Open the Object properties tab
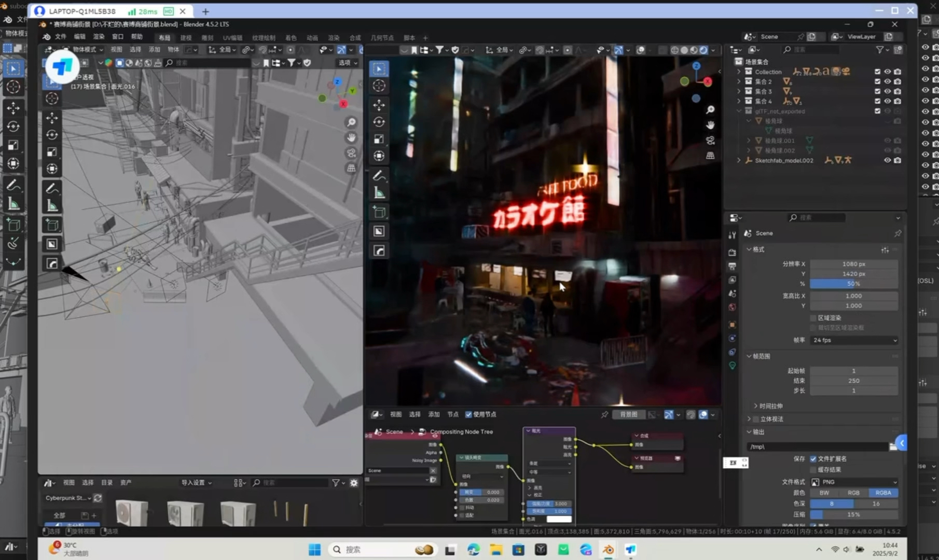The height and width of the screenshot is (560, 939). pyautogui.click(x=732, y=325)
